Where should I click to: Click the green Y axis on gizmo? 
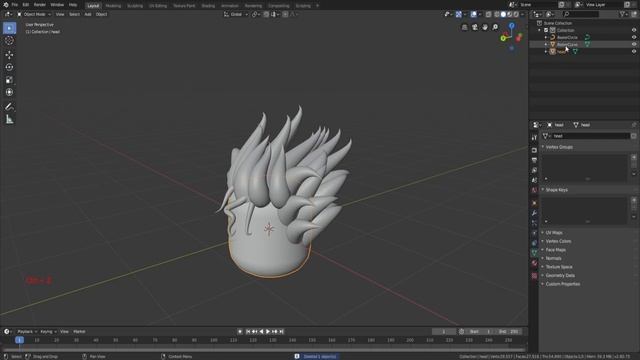pyautogui.click(x=504, y=38)
